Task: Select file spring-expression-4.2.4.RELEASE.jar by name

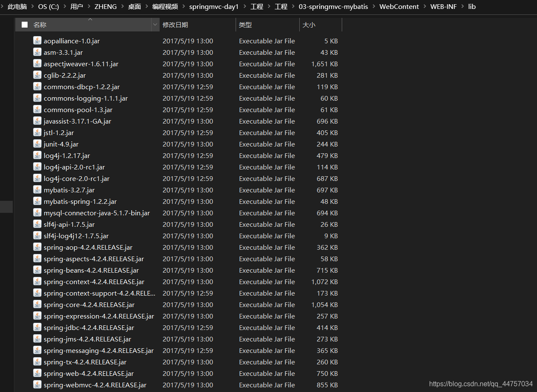Action: [99, 316]
